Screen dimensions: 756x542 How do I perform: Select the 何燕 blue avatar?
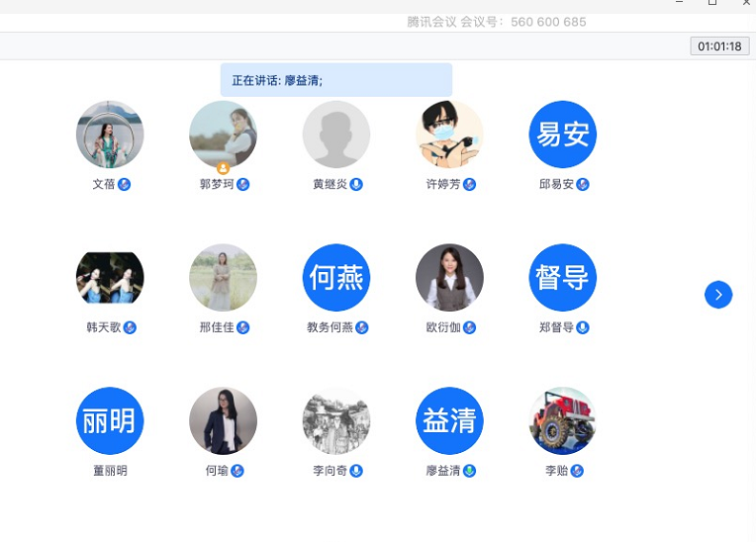pyautogui.click(x=336, y=278)
